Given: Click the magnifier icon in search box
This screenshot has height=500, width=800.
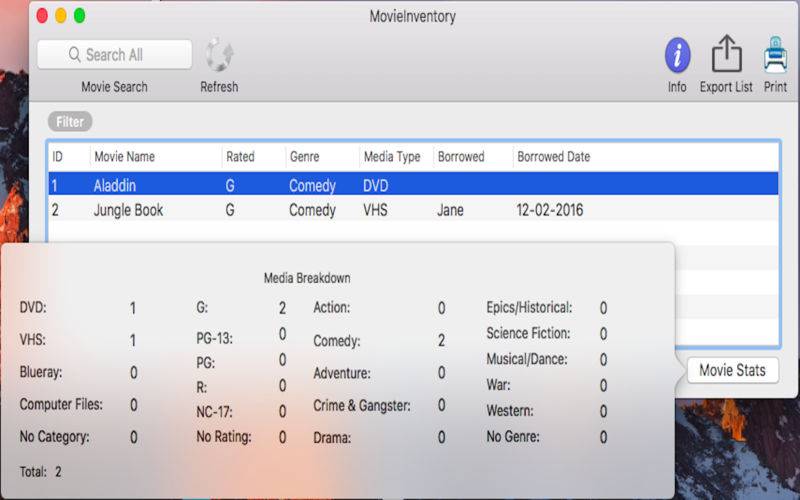Looking at the screenshot, I should click(74, 54).
